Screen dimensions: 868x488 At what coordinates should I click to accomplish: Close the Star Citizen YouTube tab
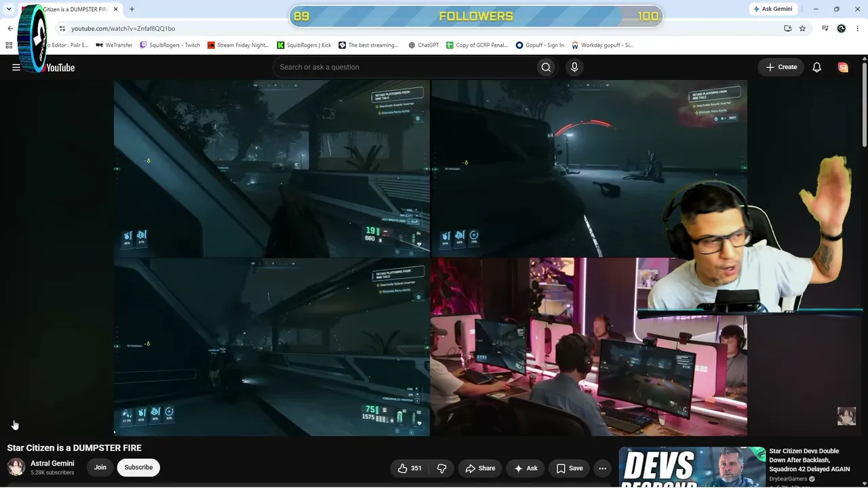(116, 9)
